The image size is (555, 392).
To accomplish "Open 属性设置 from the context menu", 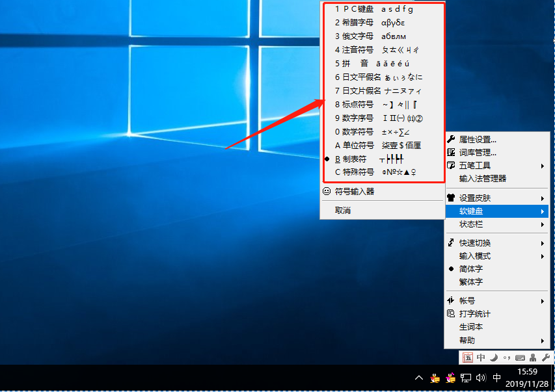I will (478, 139).
